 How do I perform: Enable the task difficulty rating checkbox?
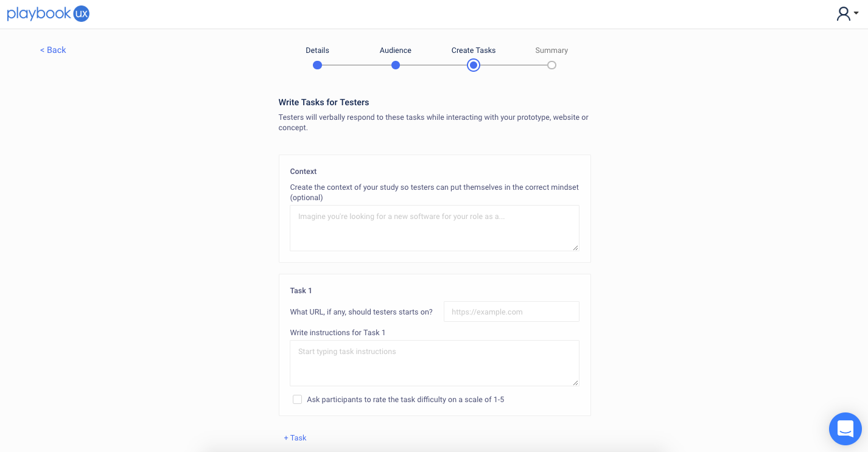(x=297, y=400)
